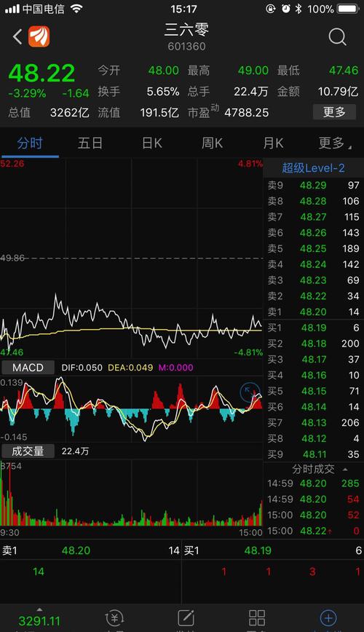Tap the alarm clock status icon
This screenshot has height=632, width=364.
pos(286,9)
